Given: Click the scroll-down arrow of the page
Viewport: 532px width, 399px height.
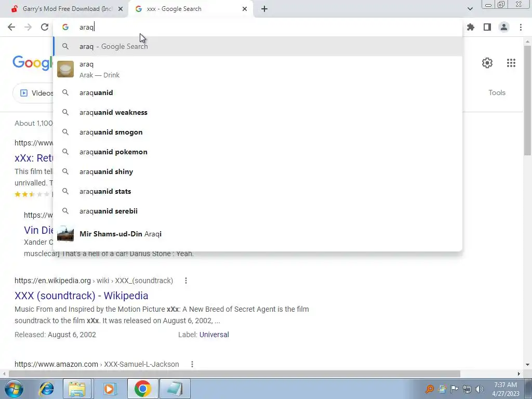Looking at the screenshot, I should click(x=527, y=365).
